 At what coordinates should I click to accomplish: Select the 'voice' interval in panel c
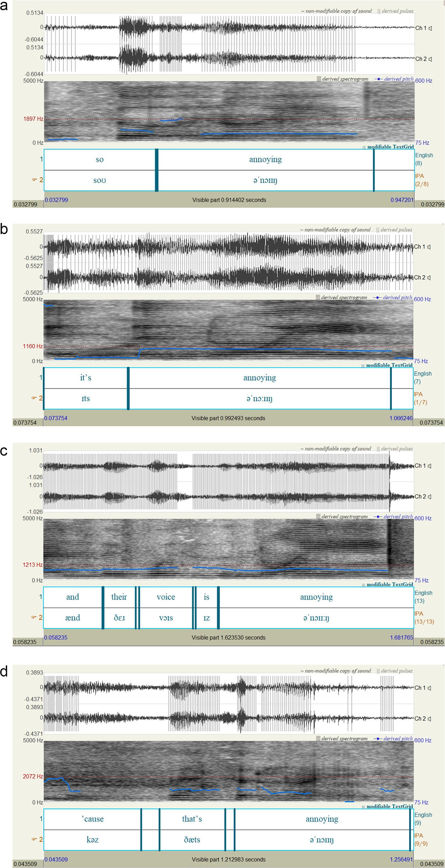(x=166, y=597)
